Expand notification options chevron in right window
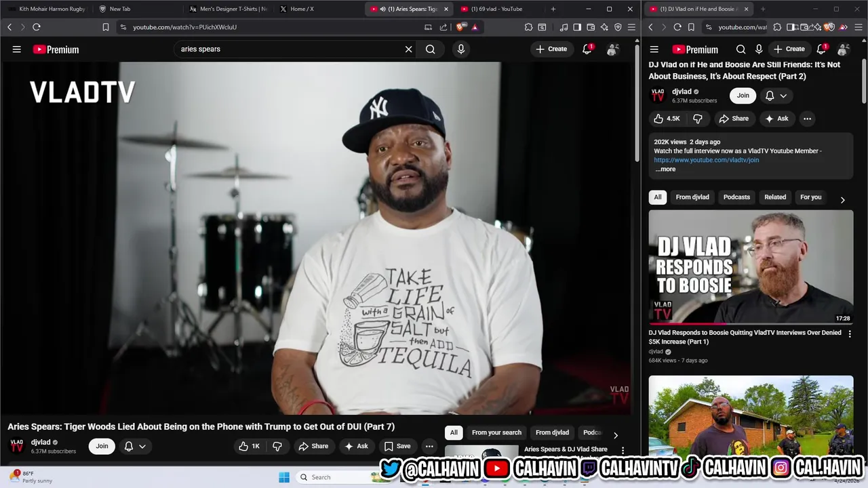The width and height of the screenshot is (868, 488). (x=783, y=96)
